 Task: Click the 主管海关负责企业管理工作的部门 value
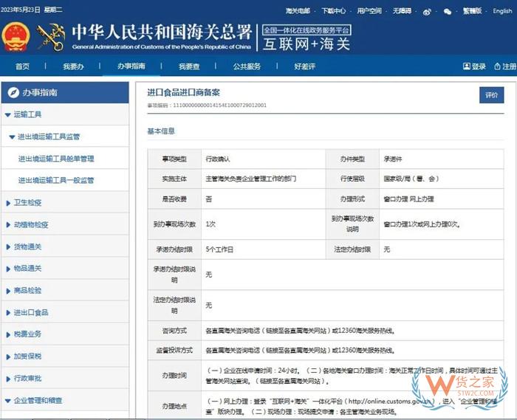click(x=251, y=179)
